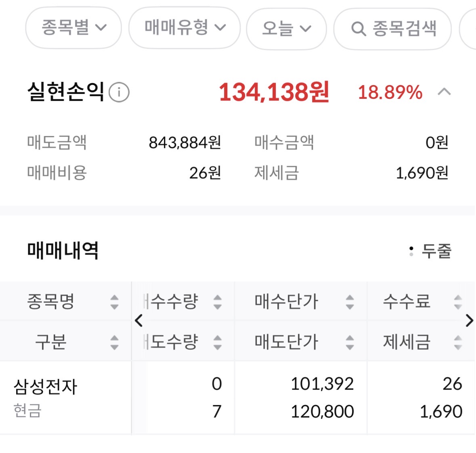Click the 제세금 column header

pyautogui.click(x=407, y=342)
